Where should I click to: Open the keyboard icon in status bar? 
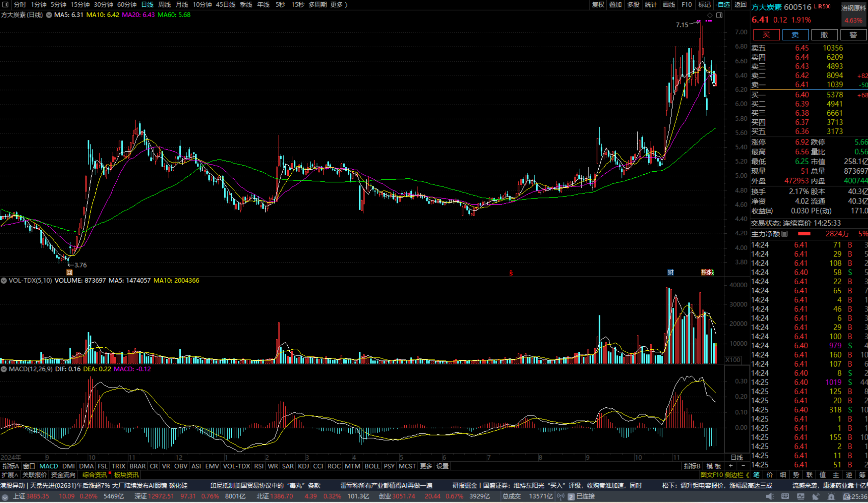(x=785, y=497)
